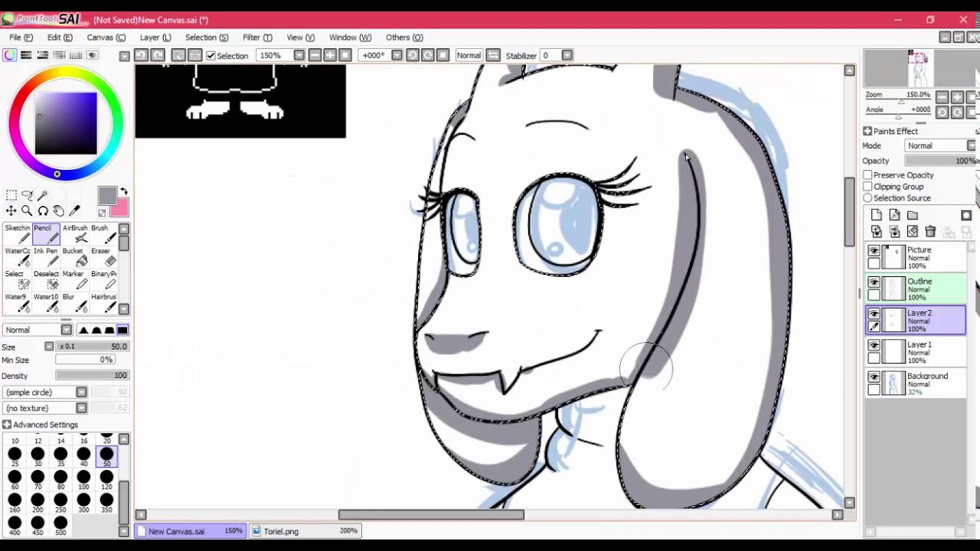
Task: Open the Edit menu
Action: point(60,37)
